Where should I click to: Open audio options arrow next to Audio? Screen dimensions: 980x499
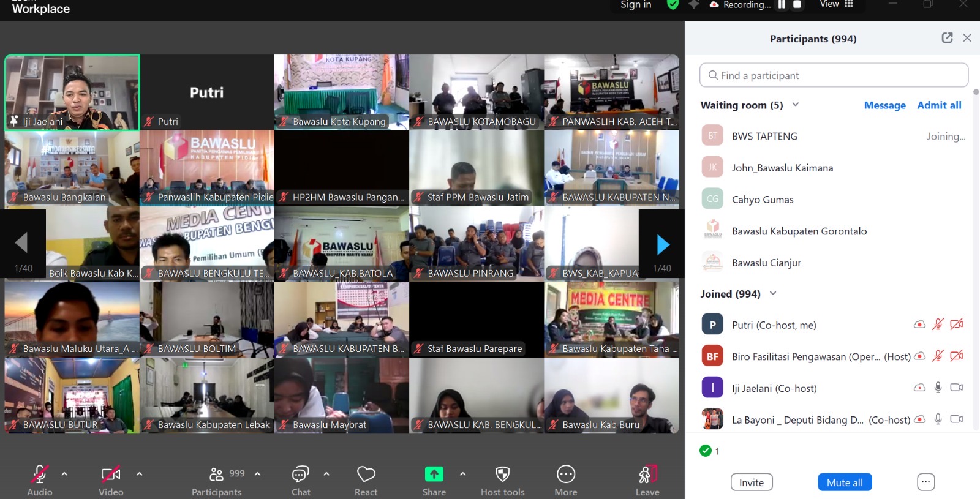pos(64,474)
